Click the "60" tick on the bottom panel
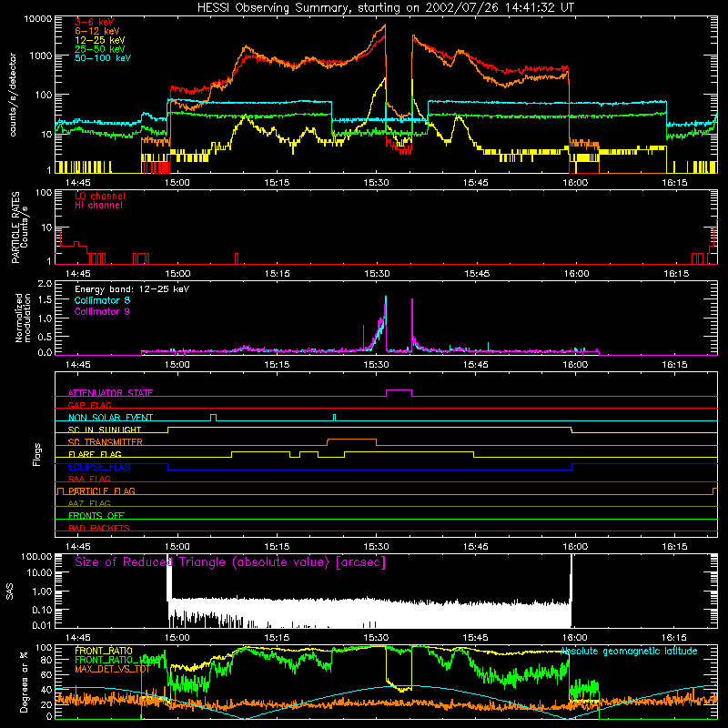728x728 pixels. [46, 674]
